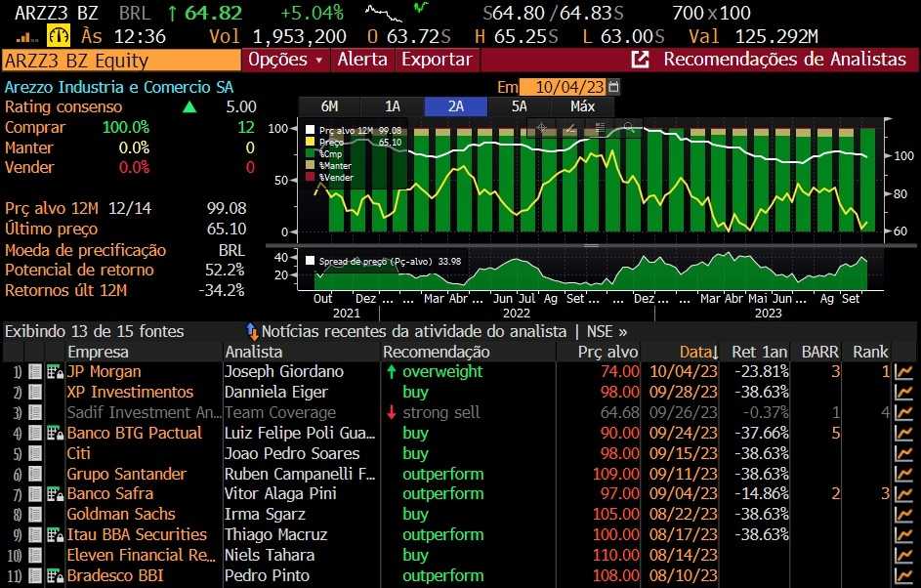Click the Alerta button
The image size is (921, 588).
pyautogui.click(x=362, y=60)
